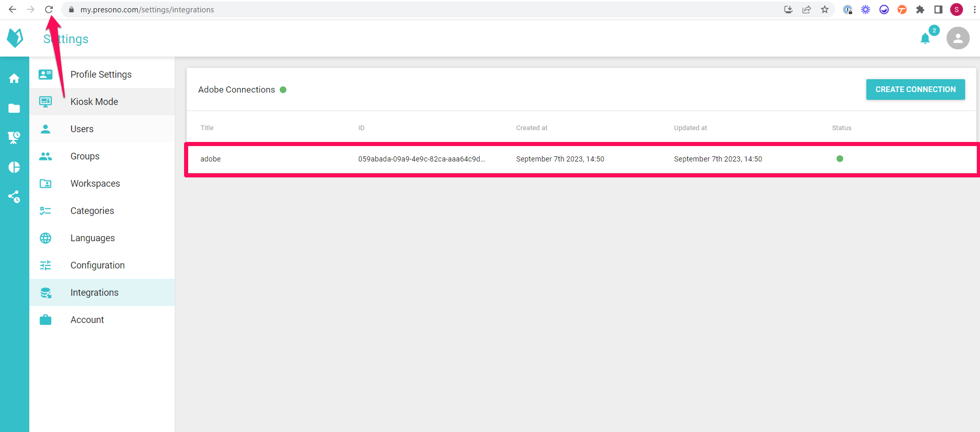Click the browser forward arrow

click(x=31, y=9)
